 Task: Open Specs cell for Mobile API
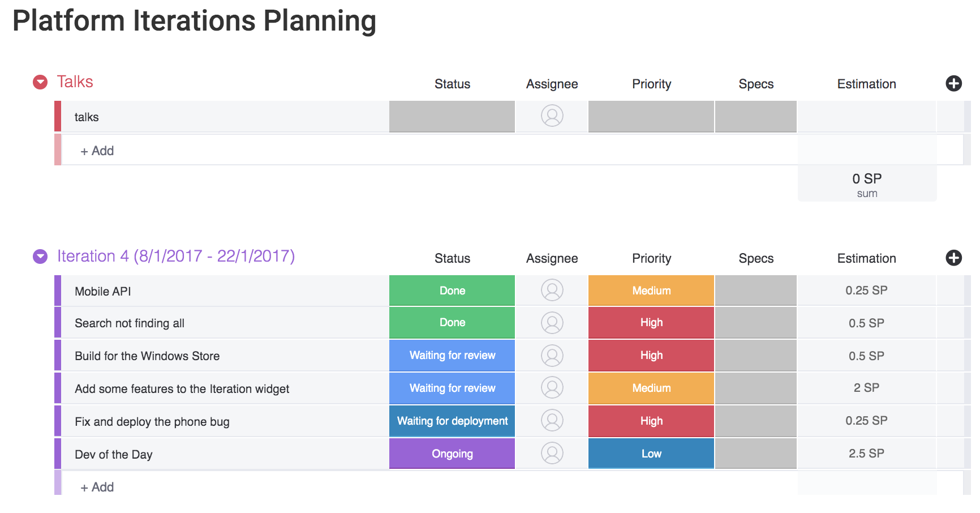click(756, 290)
